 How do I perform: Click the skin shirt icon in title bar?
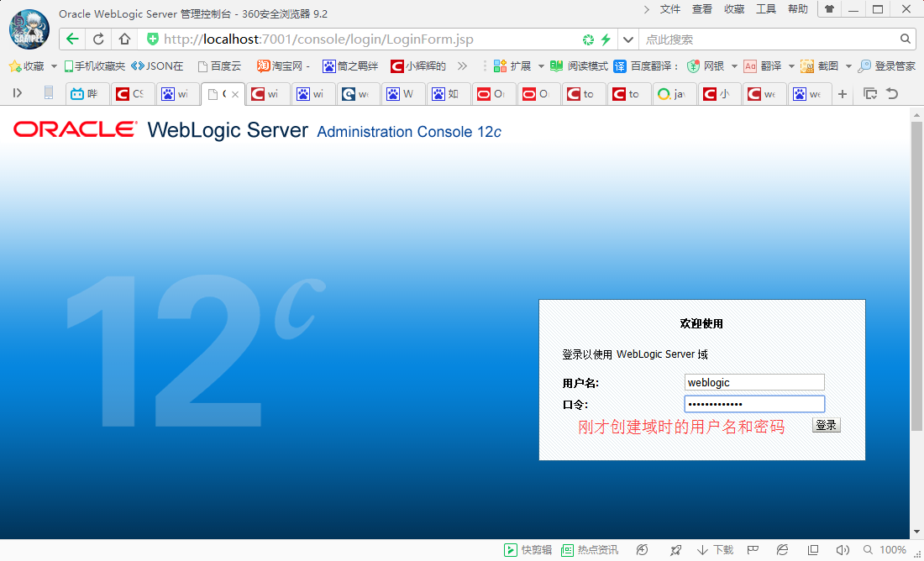[x=829, y=9]
